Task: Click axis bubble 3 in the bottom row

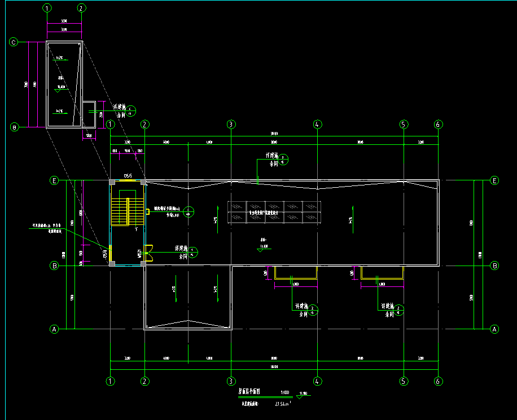Action: click(x=231, y=381)
